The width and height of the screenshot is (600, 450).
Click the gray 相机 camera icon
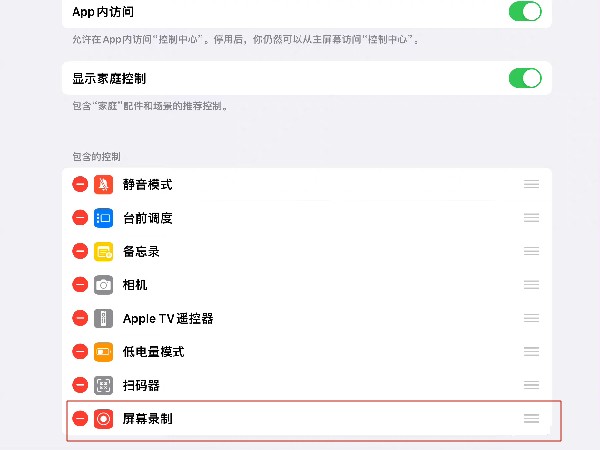pyautogui.click(x=103, y=285)
